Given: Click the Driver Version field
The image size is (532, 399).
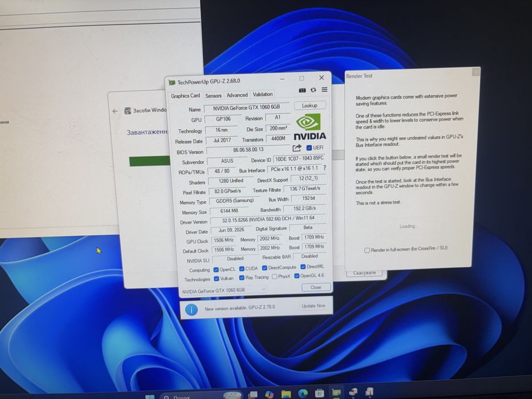Looking at the screenshot, I should tap(268, 219).
